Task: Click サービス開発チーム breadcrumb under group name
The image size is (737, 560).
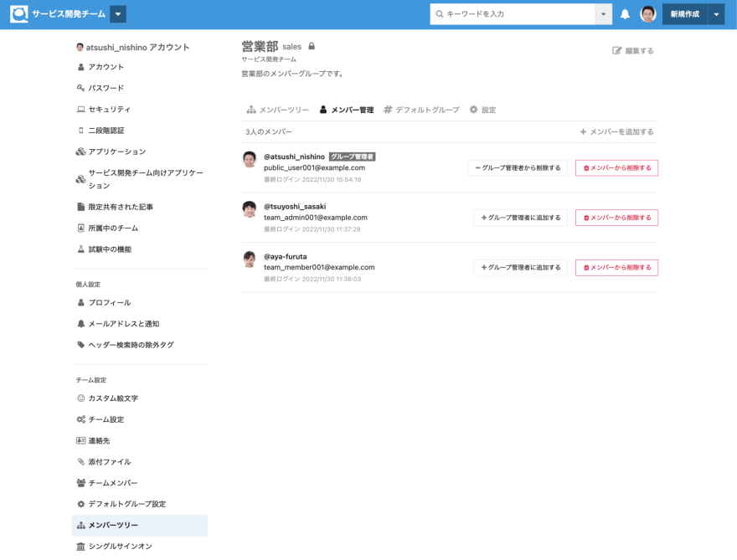Action: pos(269,59)
